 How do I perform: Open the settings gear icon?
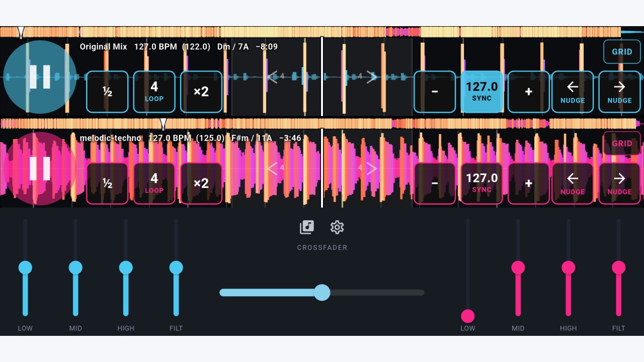coord(337,227)
